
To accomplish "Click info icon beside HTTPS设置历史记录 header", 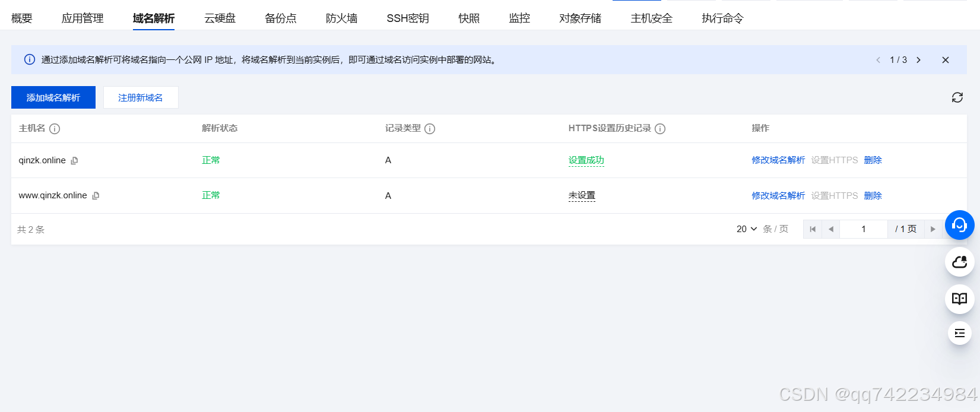I will (x=660, y=129).
